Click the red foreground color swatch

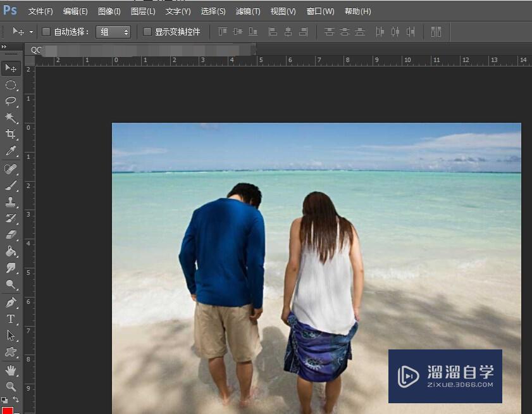8,411
